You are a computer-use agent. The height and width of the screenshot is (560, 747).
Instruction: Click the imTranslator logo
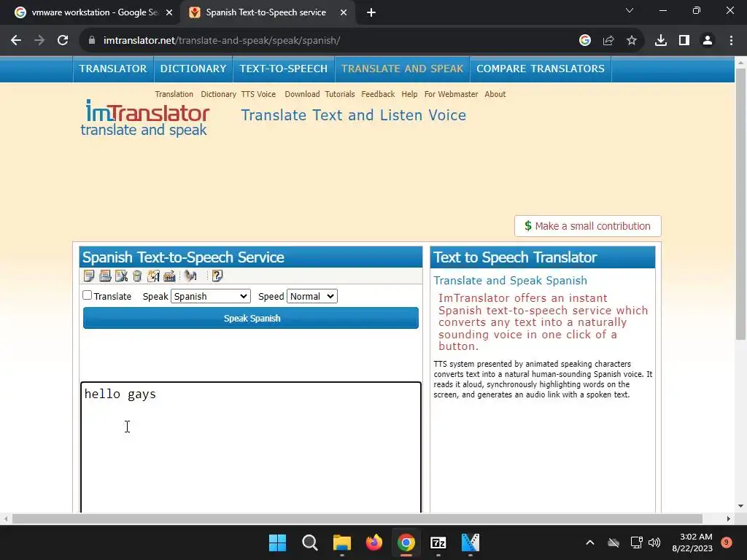click(145, 117)
